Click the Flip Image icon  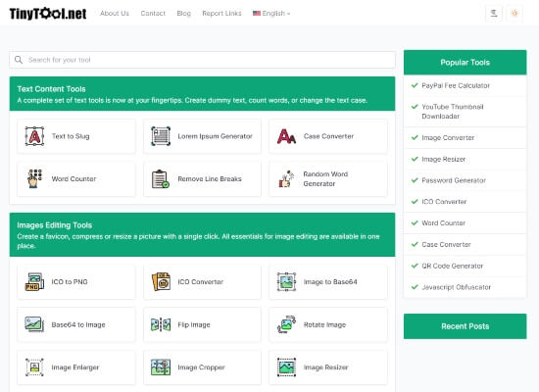point(161,324)
